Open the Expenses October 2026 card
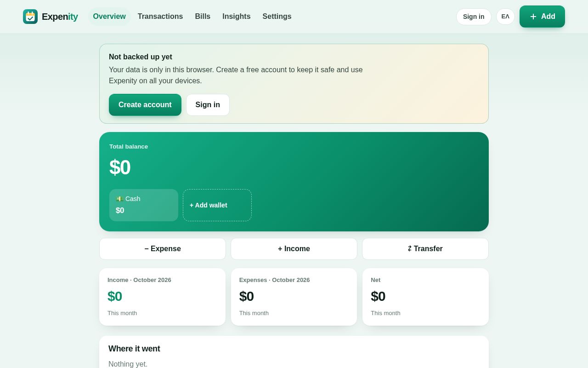588x368 pixels. click(294, 297)
